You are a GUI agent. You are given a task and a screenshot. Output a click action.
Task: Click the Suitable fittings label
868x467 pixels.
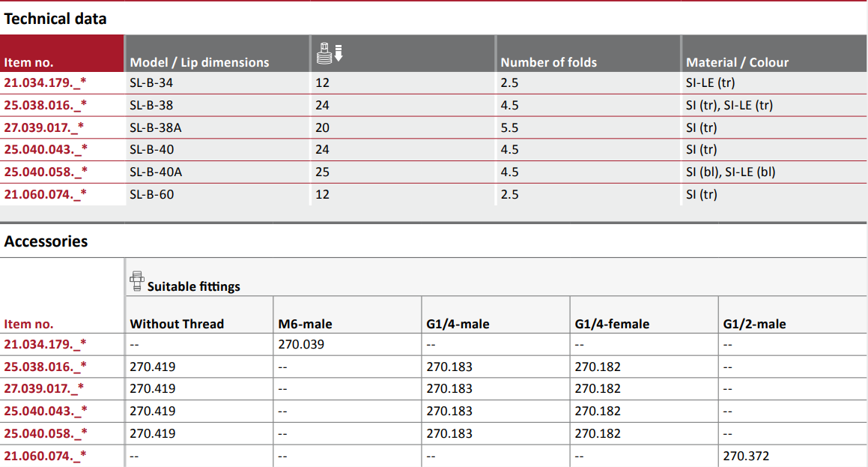[194, 286]
